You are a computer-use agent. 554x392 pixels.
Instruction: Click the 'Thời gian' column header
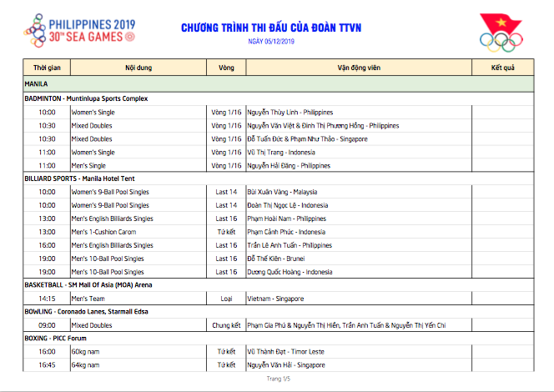tap(47, 68)
